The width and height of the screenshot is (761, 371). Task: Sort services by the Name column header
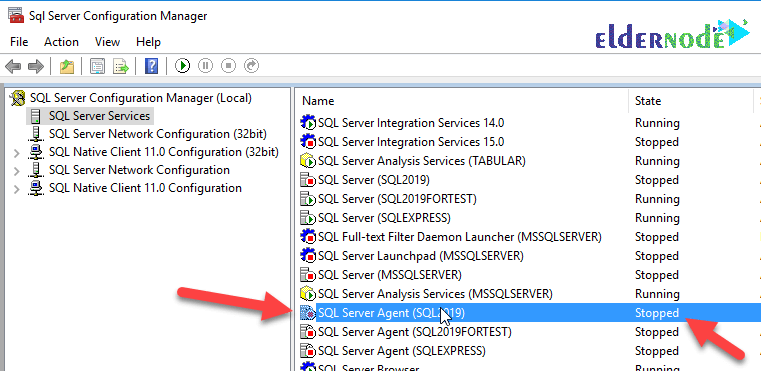click(x=318, y=101)
